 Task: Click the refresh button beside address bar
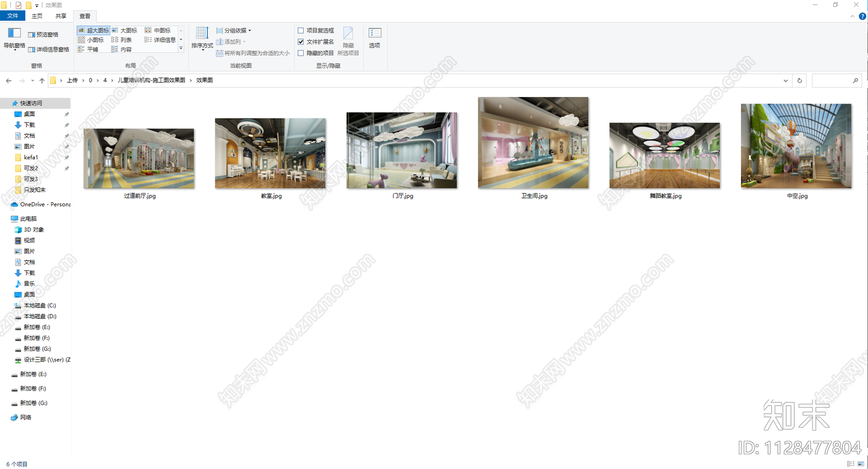[800, 81]
